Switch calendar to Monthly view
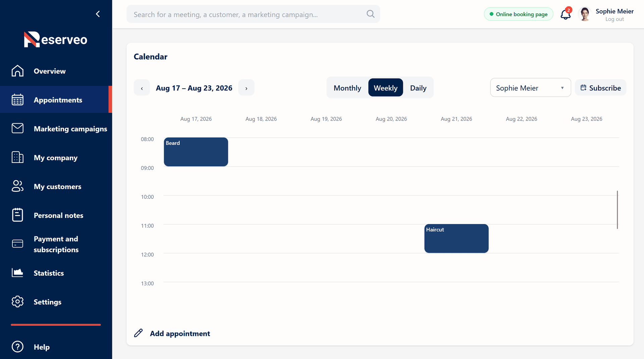644x359 pixels. 347,88
